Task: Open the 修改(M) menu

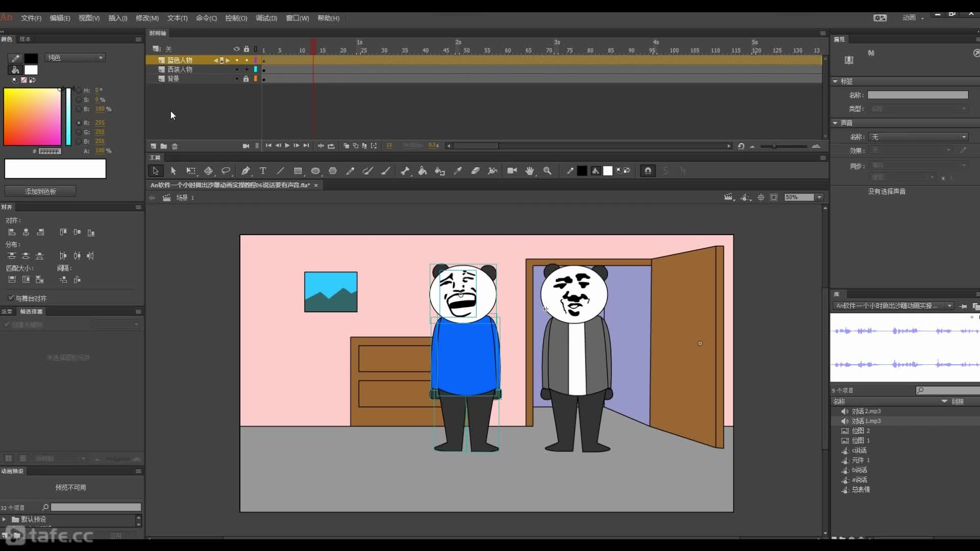Action: pyautogui.click(x=147, y=18)
